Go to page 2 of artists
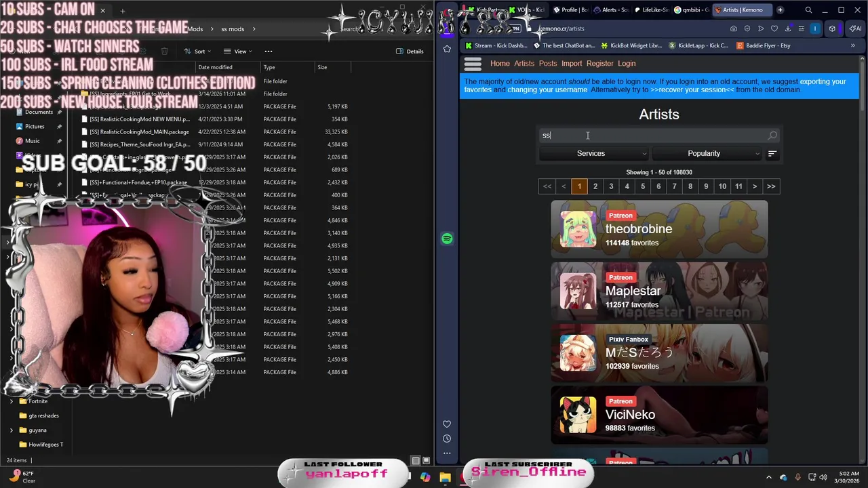The image size is (868, 488). click(595, 186)
